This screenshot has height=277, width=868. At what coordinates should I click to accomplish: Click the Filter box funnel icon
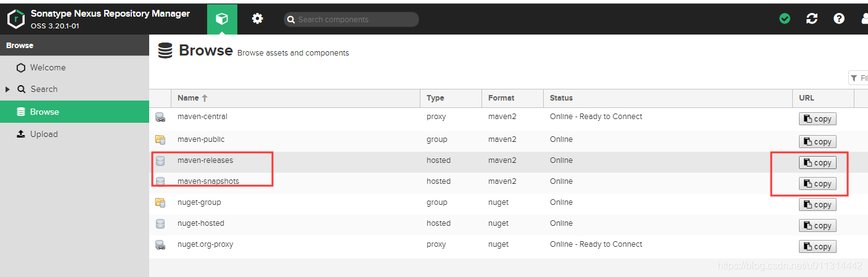pyautogui.click(x=854, y=78)
